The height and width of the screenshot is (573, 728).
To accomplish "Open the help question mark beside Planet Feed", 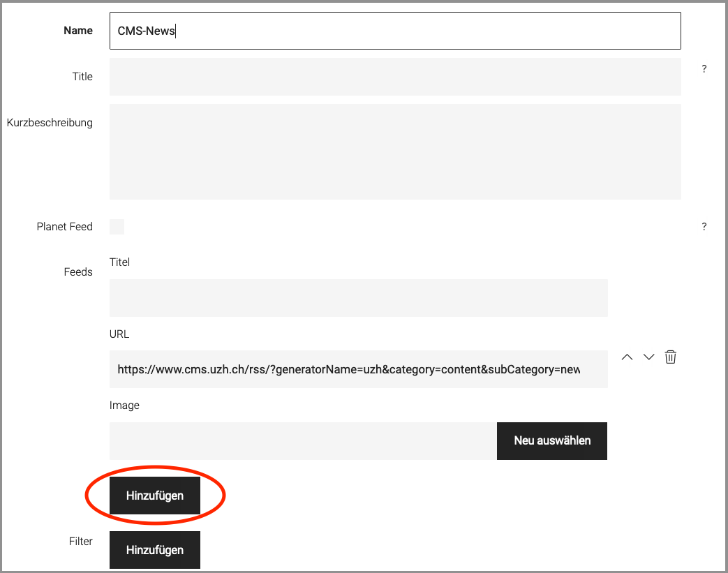I will tap(704, 227).
